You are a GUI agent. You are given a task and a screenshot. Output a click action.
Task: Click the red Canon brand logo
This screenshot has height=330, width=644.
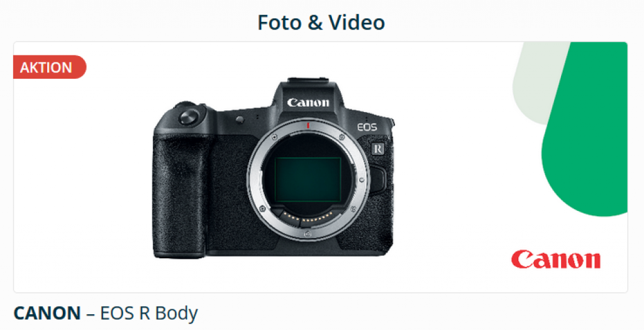[x=556, y=259]
